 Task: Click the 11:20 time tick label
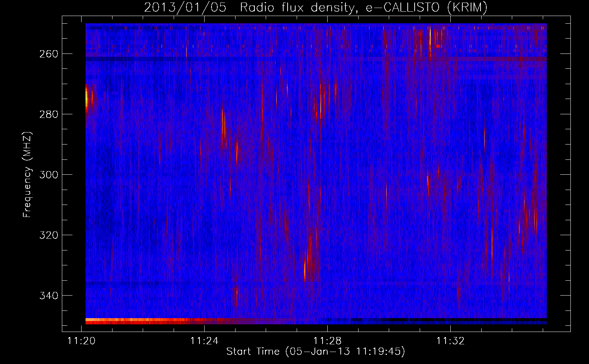click(x=82, y=341)
